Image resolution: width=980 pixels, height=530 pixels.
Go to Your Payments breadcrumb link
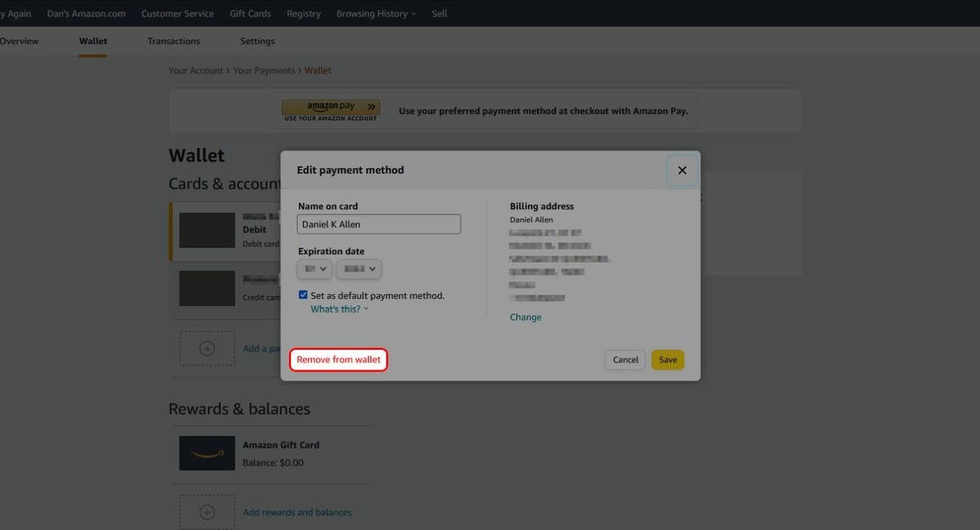[x=264, y=70]
